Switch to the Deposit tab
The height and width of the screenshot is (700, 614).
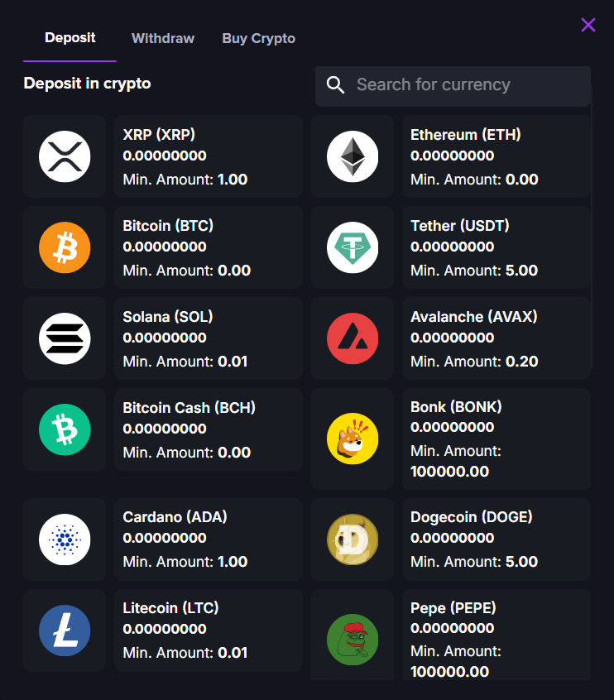70,38
